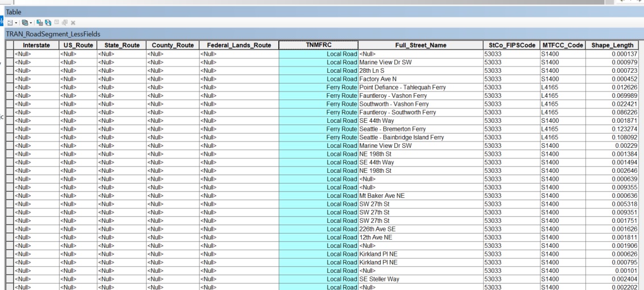Click the Zoom To Selected icon
644x290 pixels.
click(x=65, y=23)
